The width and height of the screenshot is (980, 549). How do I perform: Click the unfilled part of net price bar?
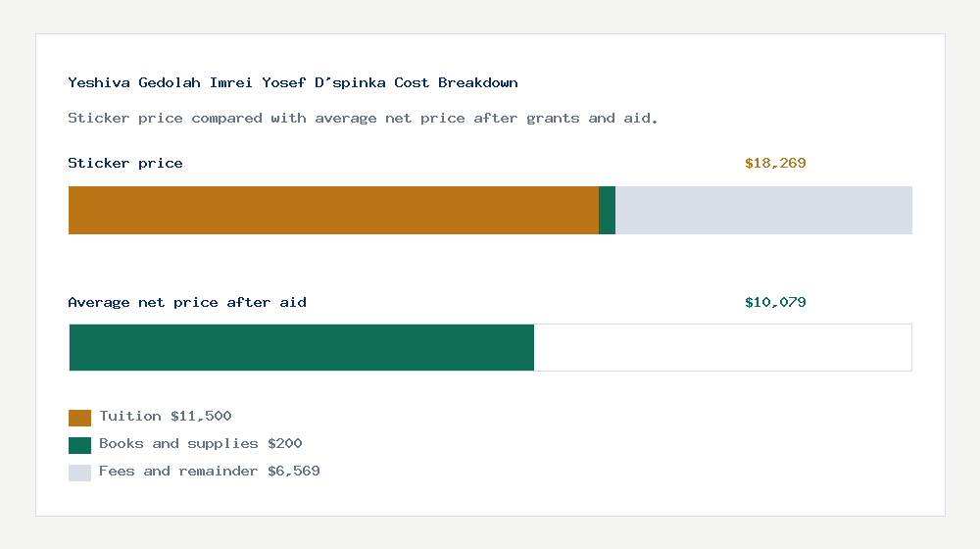pyautogui.click(x=722, y=347)
